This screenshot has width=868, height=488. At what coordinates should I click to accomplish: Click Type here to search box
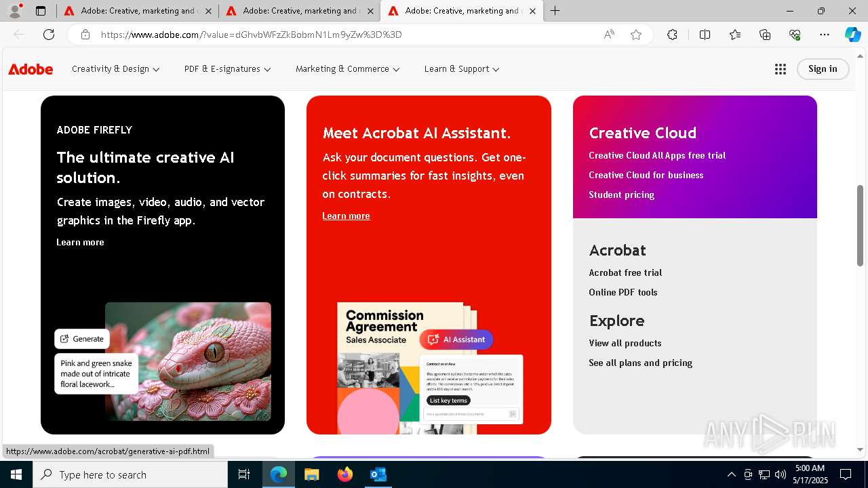click(130, 474)
